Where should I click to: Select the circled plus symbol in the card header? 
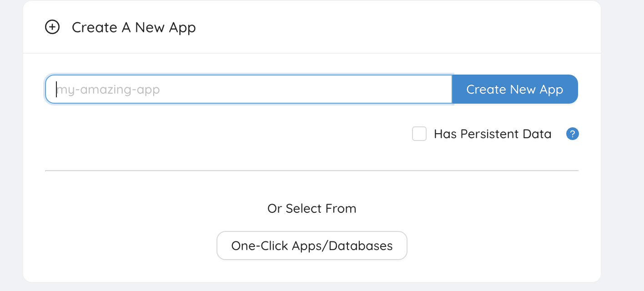pos(52,27)
